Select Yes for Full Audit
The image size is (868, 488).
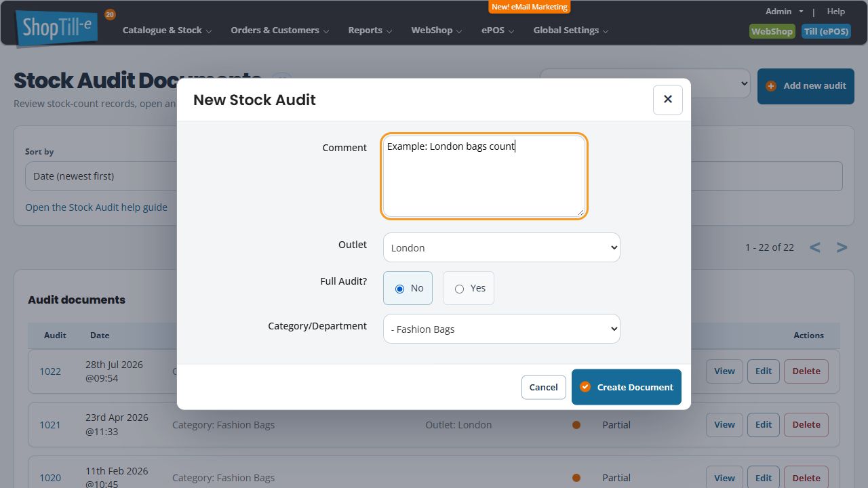[469, 288]
